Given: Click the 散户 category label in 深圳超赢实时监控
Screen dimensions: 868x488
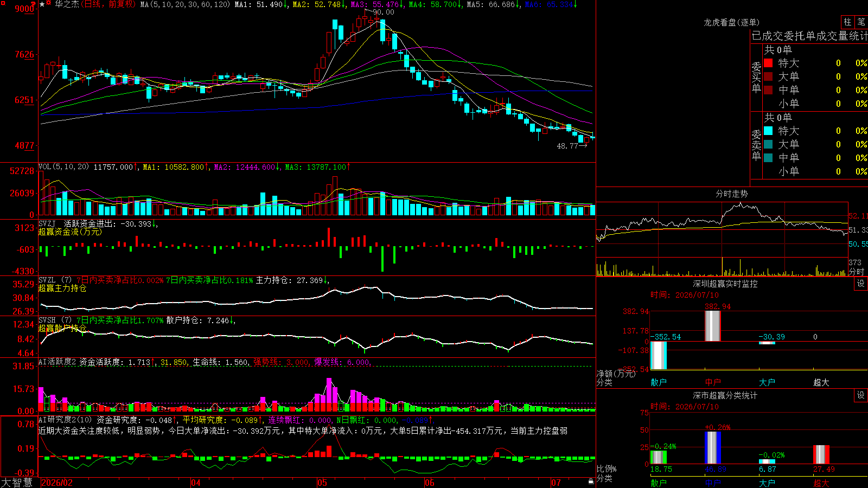Looking at the screenshot, I should pyautogui.click(x=659, y=382).
